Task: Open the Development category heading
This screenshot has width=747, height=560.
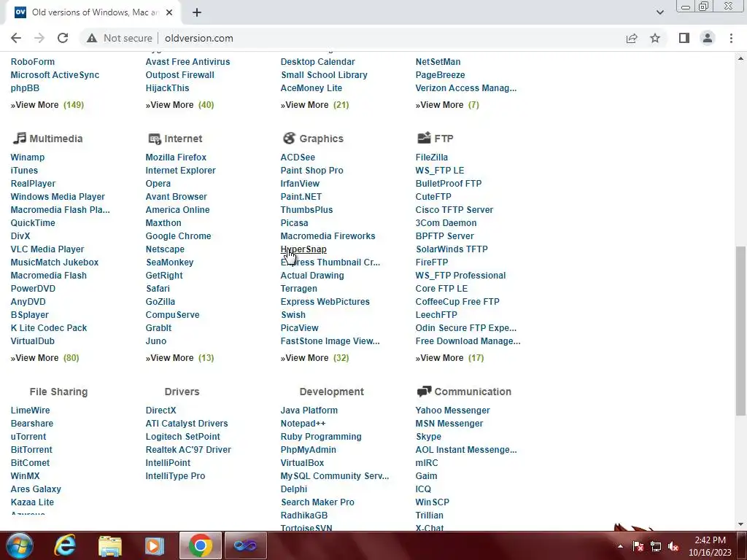Action: (x=332, y=392)
